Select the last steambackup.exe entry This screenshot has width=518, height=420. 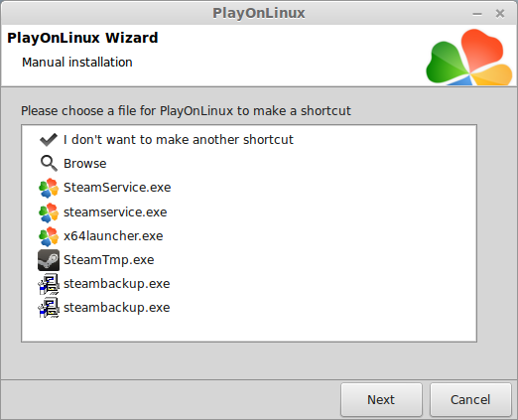[x=117, y=308]
